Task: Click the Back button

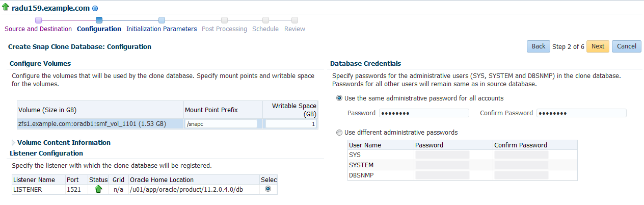Action: 538,46
